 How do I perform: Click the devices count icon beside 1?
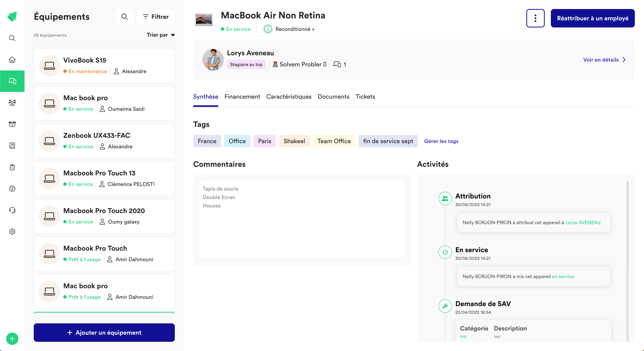pos(337,64)
